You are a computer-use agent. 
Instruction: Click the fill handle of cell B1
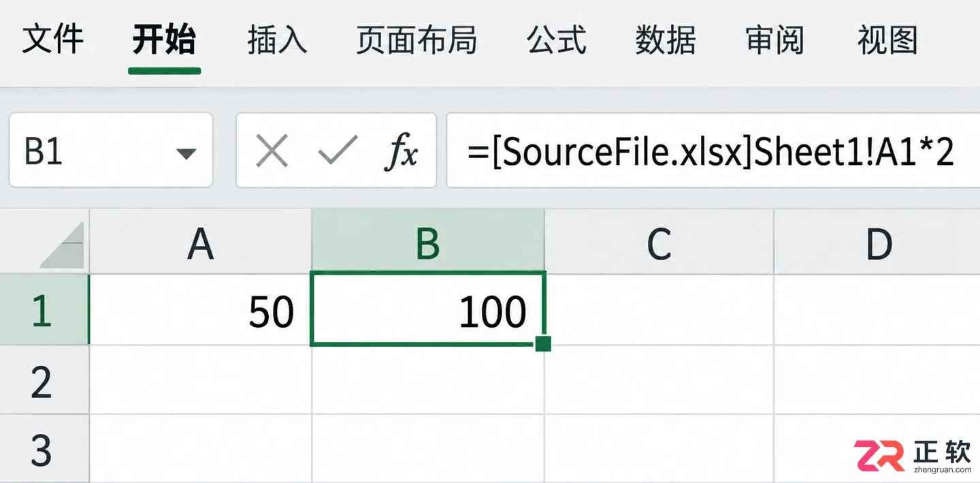coord(543,343)
